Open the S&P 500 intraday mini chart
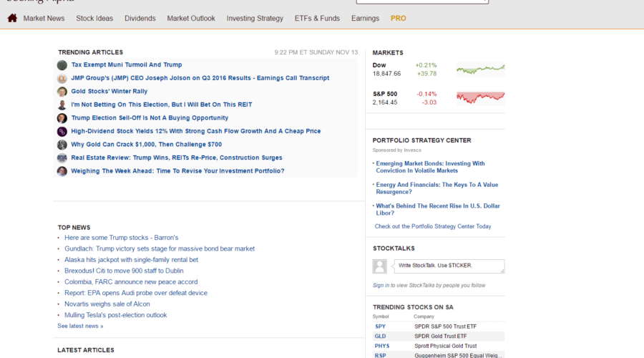Viewport: 644px width, 358px height. 481,98
